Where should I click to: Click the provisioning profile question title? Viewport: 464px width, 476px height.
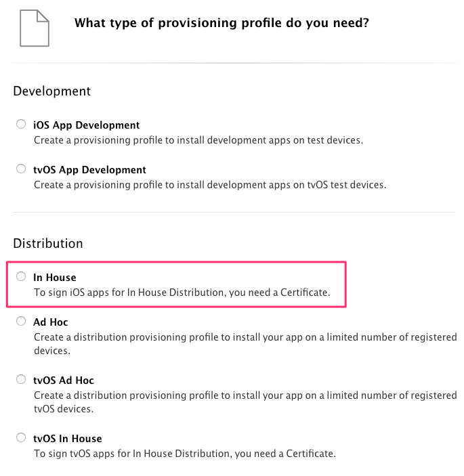(222, 23)
